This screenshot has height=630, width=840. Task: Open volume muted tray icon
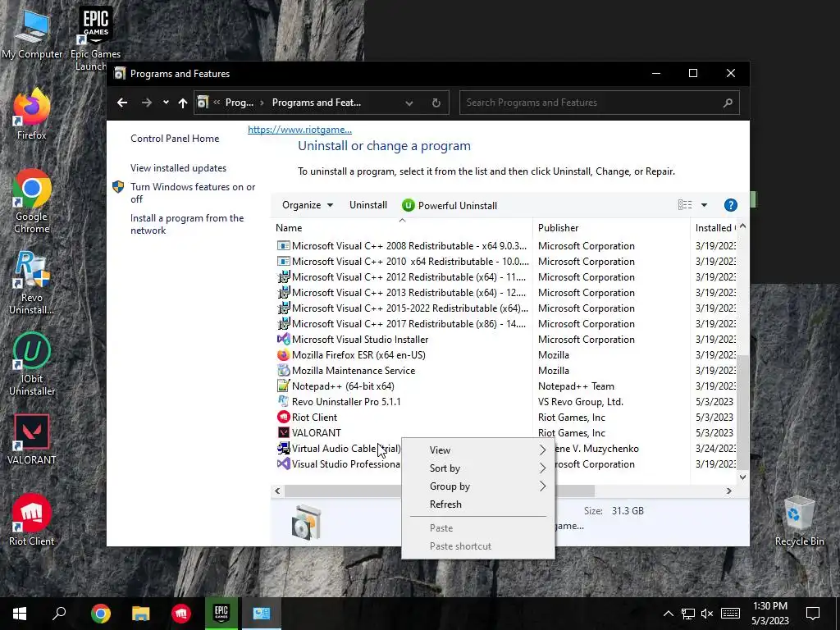(707, 614)
